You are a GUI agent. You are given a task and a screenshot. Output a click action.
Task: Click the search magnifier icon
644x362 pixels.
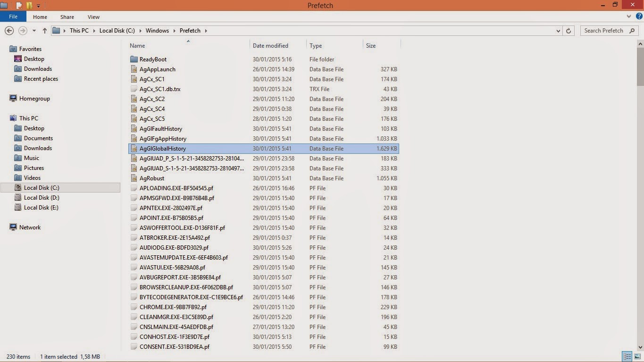point(633,31)
